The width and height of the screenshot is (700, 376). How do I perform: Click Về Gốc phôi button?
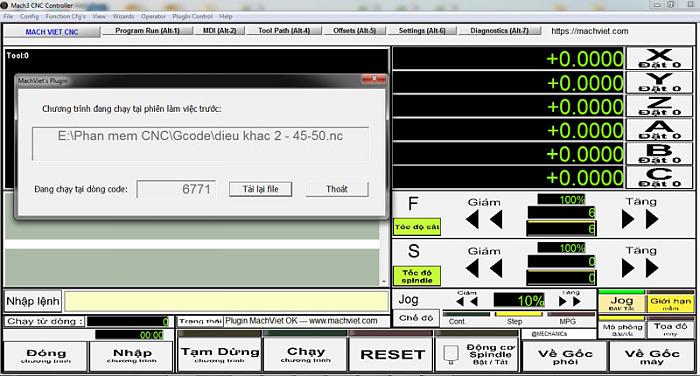click(x=565, y=356)
